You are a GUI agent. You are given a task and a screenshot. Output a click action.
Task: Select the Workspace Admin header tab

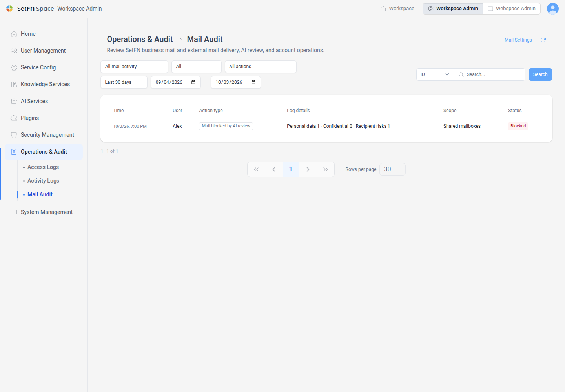453,9
